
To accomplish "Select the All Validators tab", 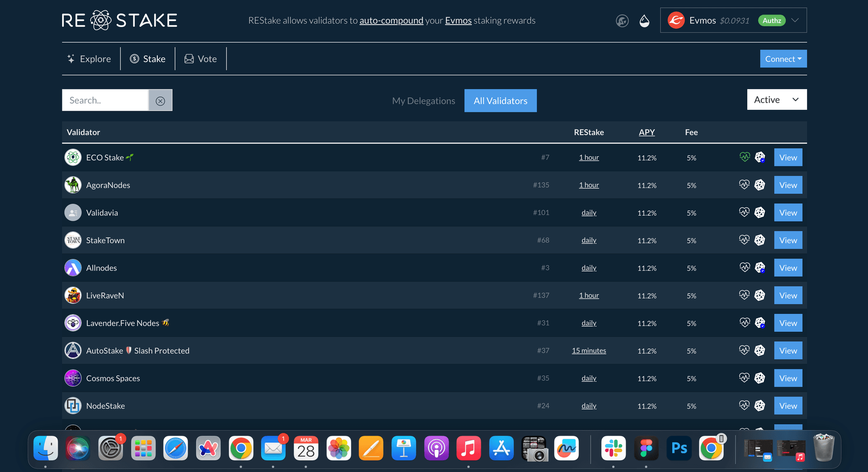I will (500, 100).
